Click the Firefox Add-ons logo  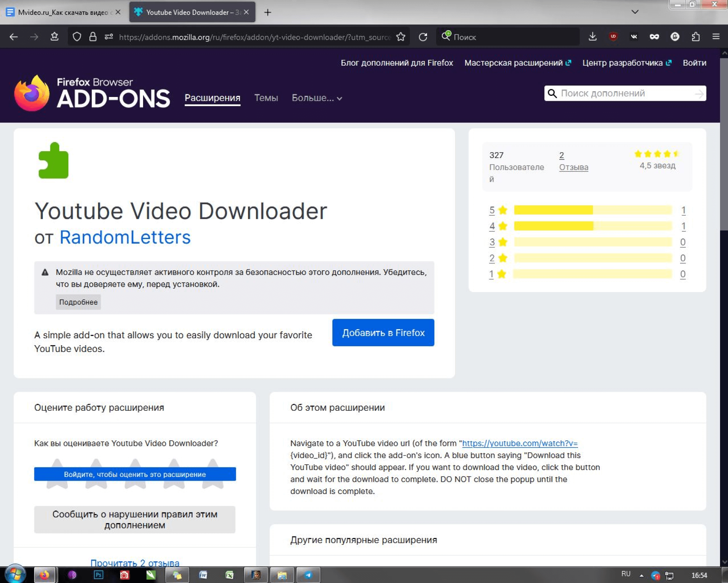click(x=92, y=93)
